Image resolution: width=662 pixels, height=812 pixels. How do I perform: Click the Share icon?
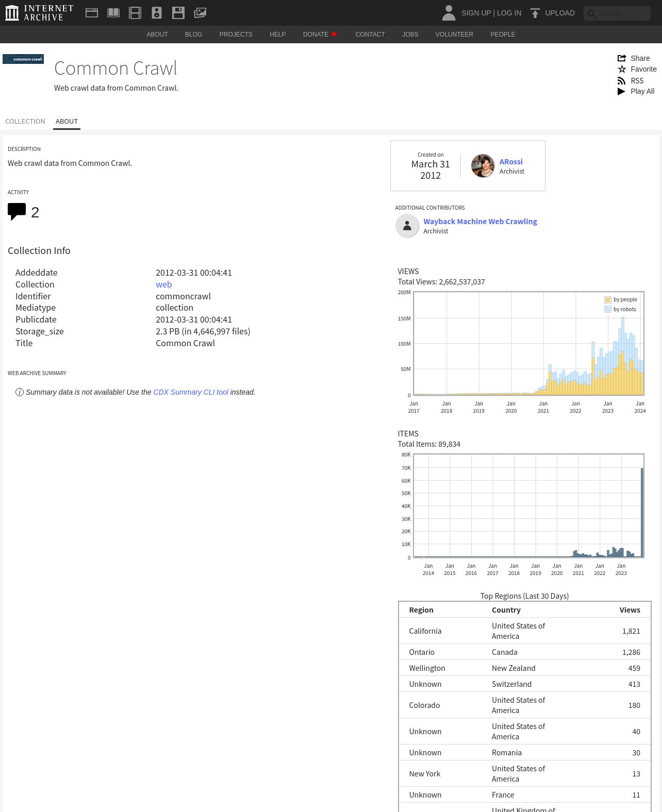coord(622,58)
